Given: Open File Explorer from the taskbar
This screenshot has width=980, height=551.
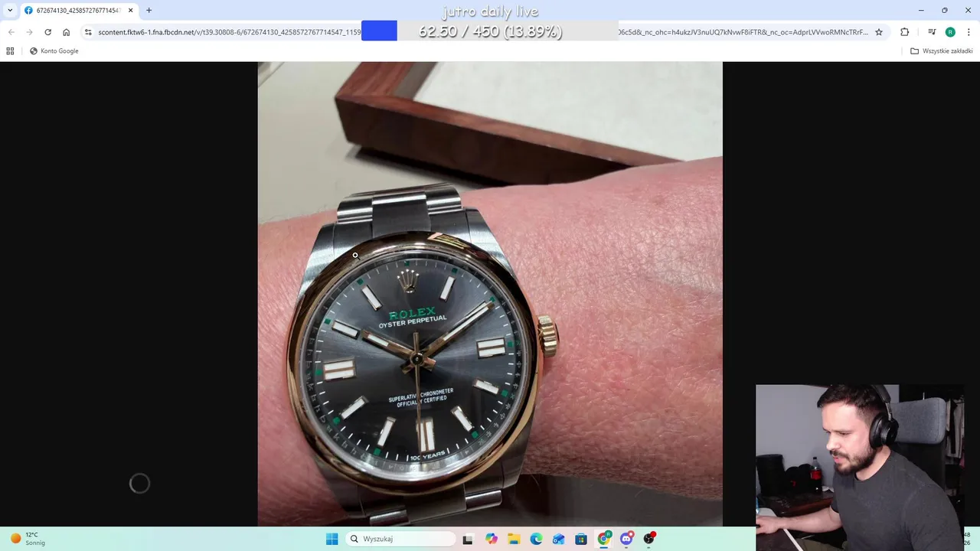Looking at the screenshot, I should point(514,539).
